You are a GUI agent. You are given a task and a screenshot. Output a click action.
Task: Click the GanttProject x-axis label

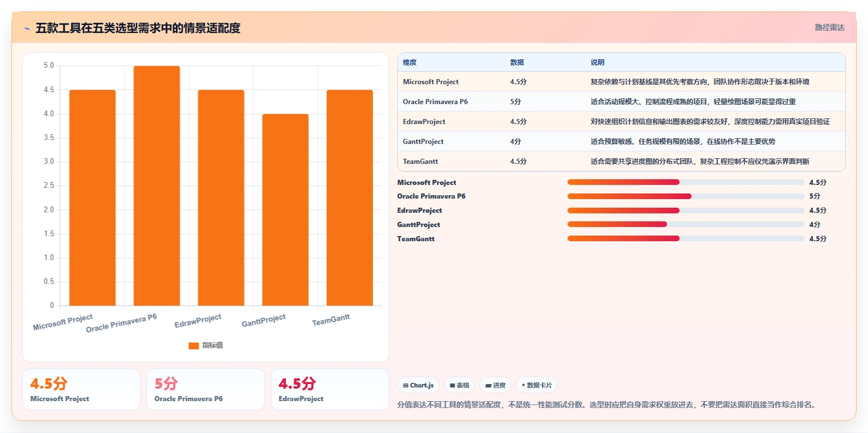point(264,321)
